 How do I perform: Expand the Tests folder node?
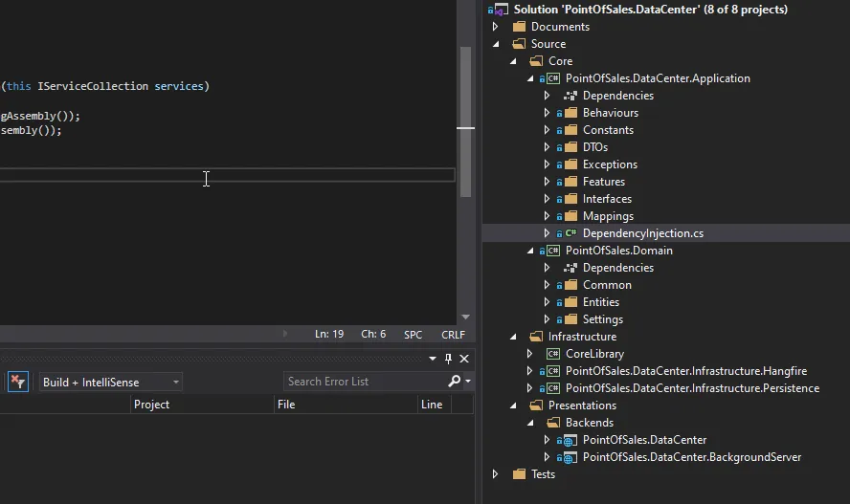pyautogui.click(x=495, y=474)
